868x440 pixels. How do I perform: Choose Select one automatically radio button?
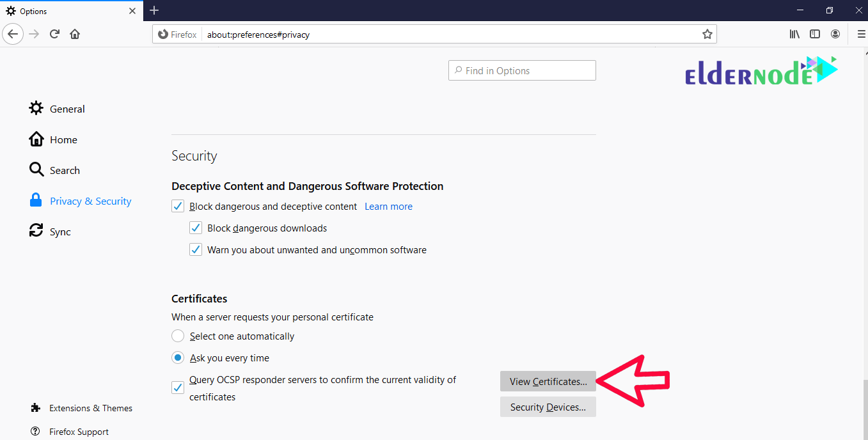click(178, 336)
